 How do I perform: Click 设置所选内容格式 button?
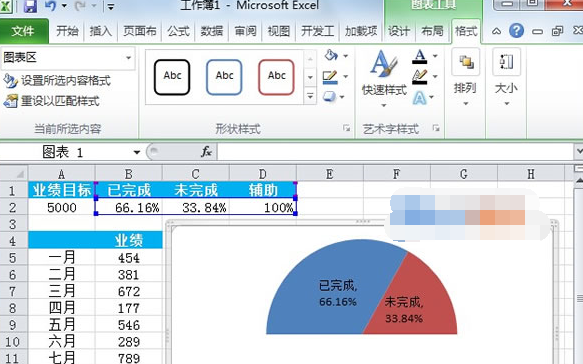click(x=57, y=81)
